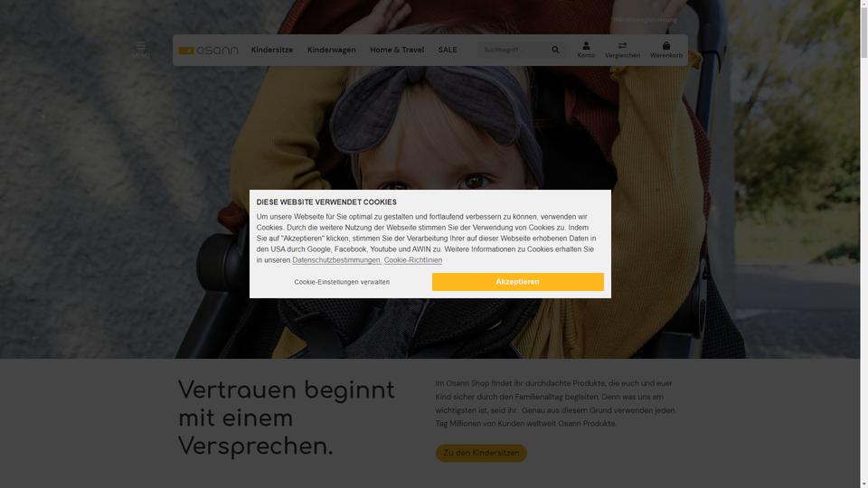Open the SALE menu item

click(x=448, y=50)
